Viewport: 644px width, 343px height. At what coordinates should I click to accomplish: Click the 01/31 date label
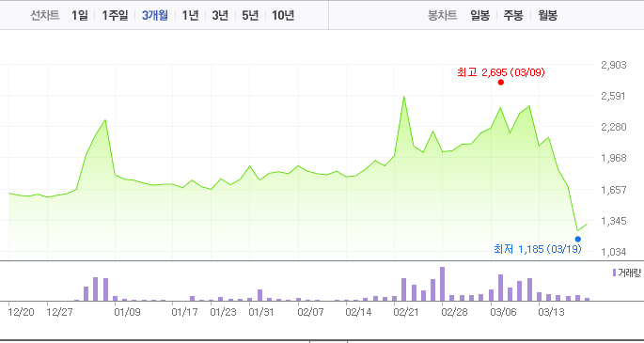(262, 312)
